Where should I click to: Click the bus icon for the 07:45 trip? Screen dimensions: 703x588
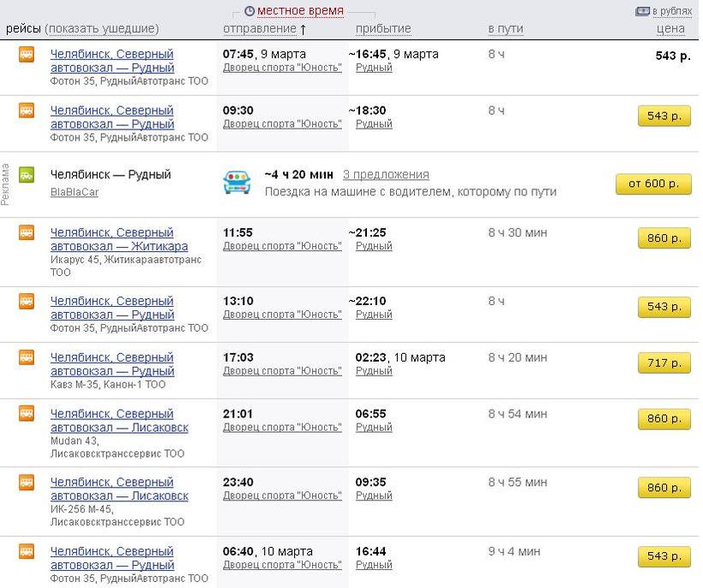click(27, 54)
